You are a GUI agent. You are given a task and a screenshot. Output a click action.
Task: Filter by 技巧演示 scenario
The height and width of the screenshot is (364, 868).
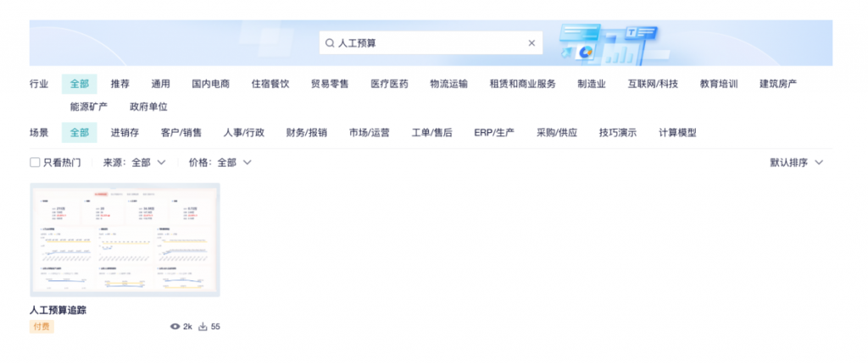(x=618, y=133)
